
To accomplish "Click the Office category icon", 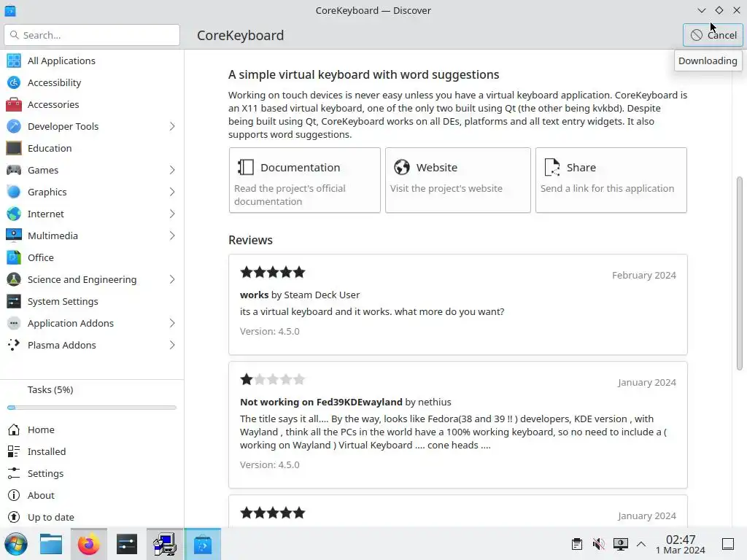I will [14, 257].
